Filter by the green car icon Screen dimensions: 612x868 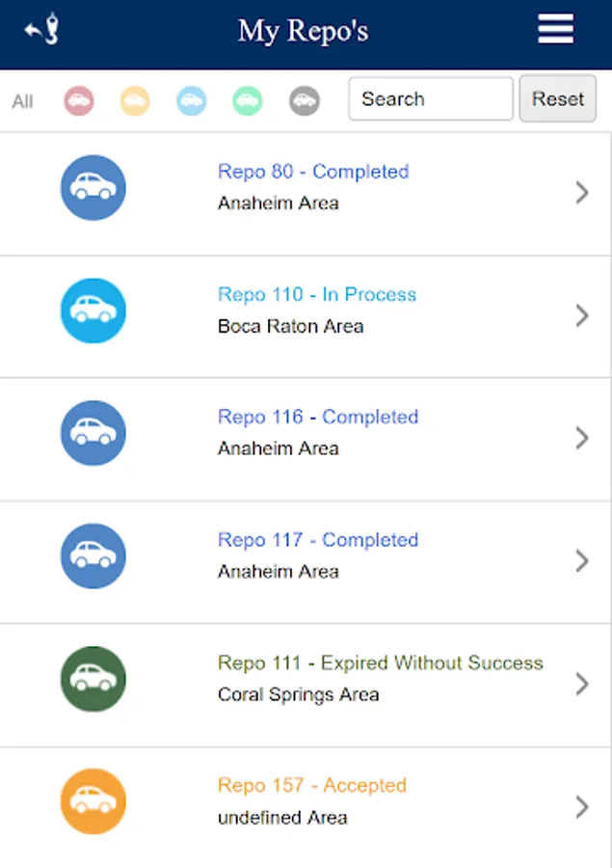point(248,100)
